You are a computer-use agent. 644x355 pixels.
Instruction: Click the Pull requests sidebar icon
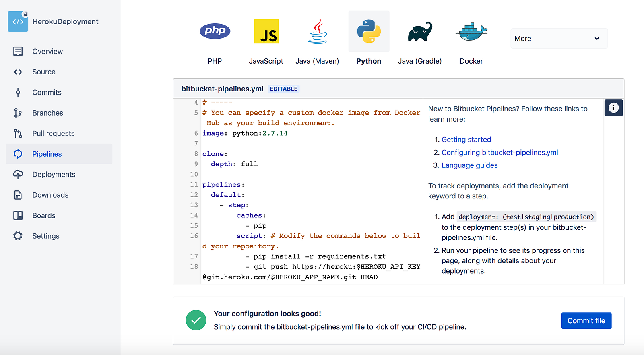(18, 134)
